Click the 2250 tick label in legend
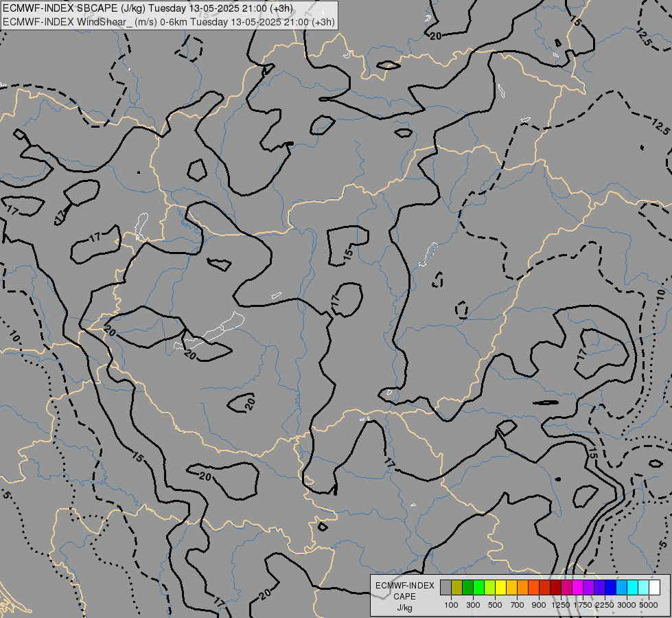Screen dimensions: 672x618 click(x=605, y=605)
